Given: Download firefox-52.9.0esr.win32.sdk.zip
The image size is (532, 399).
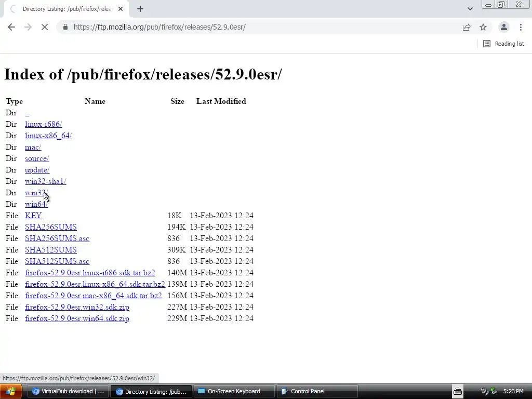Looking at the screenshot, I should (77, 307).
